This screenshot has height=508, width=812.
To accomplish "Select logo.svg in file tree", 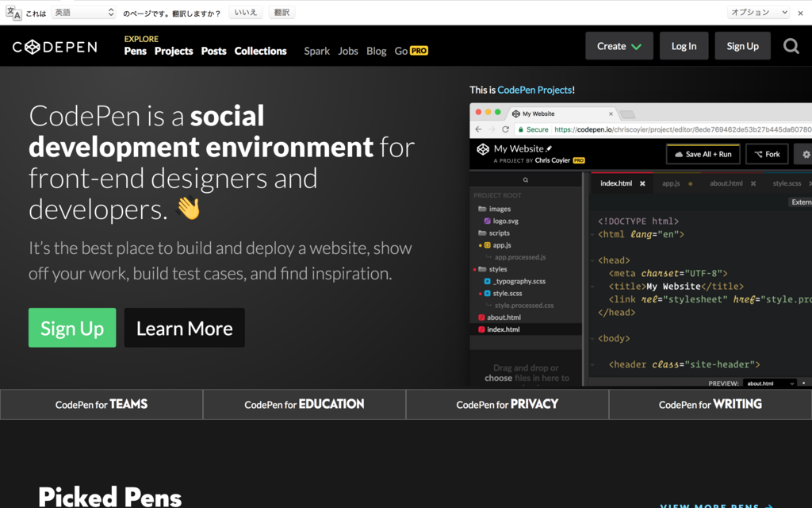I will pos(501,221).
